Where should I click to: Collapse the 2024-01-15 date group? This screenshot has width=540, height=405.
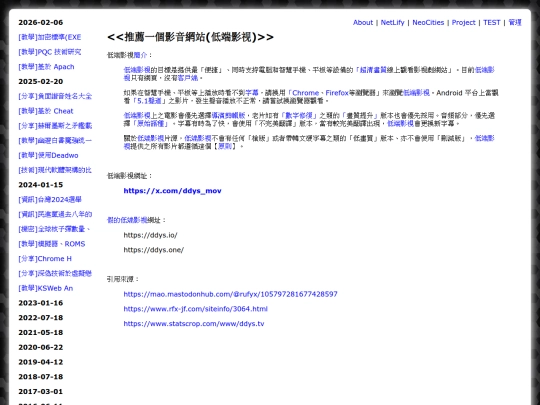(x=41, y=185)
